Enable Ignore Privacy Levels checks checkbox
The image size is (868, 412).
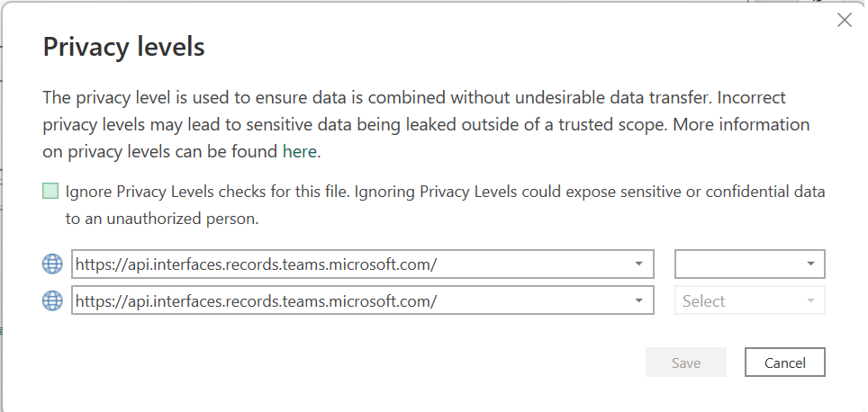[50, 192]
